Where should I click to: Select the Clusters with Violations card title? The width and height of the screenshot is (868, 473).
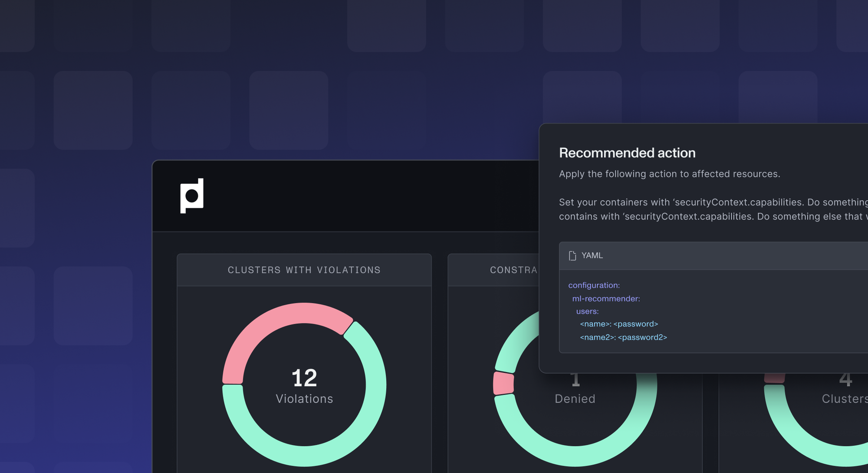click(x=304, y=270)
